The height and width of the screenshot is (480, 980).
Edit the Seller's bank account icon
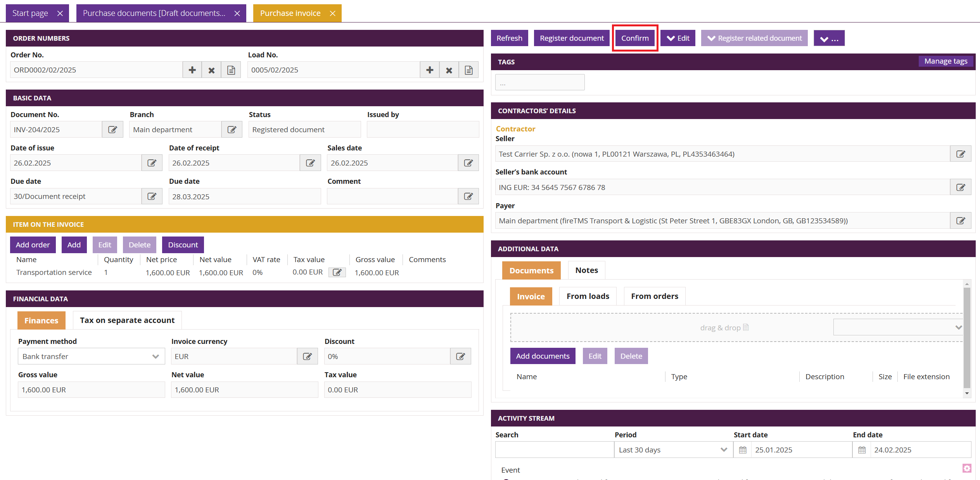point(960,187)
